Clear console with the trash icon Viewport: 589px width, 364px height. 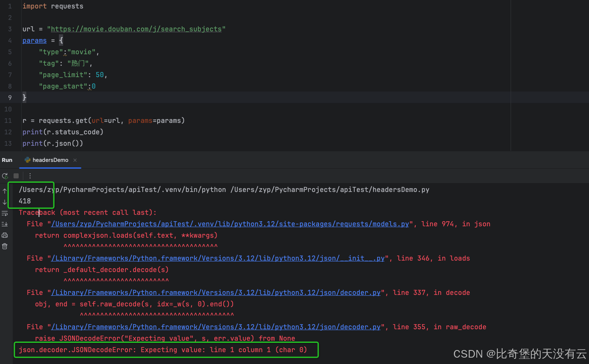[5, 246]
